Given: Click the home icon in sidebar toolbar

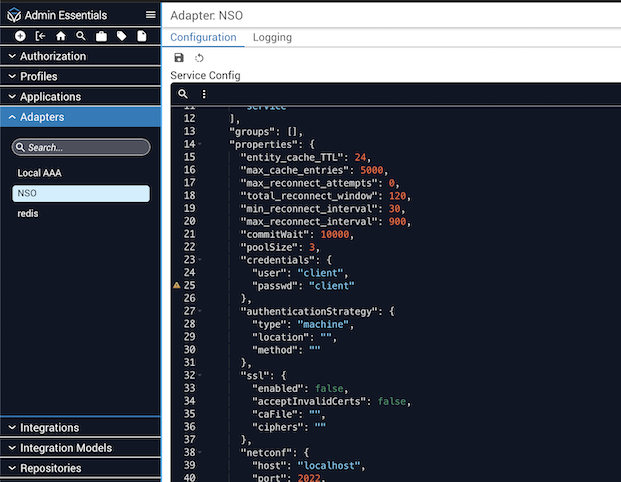Looking at the screenshot, I should (x=60, y=36).
